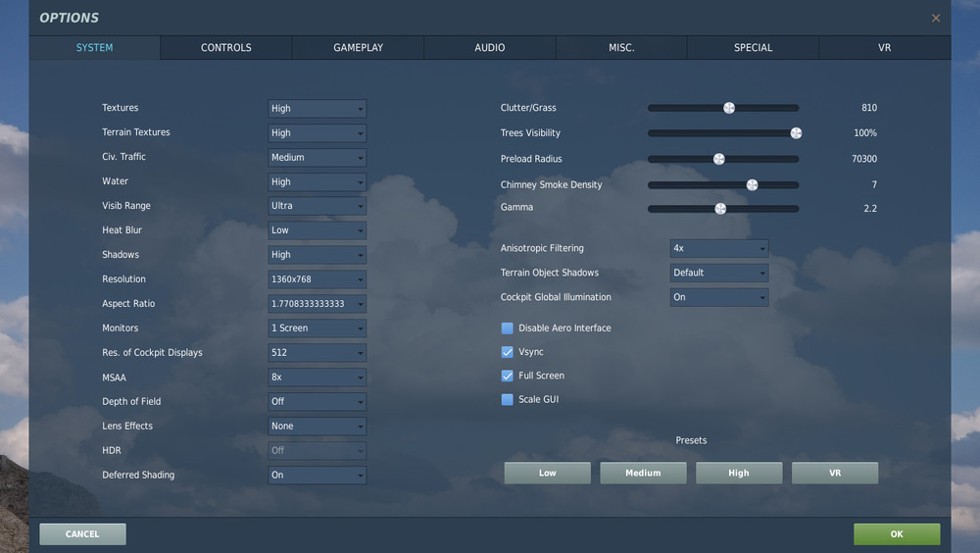This screenshot has width=980, height=553.
Task: Expand the Lens Effects dropdown
Action: click(x=317, y=426)
